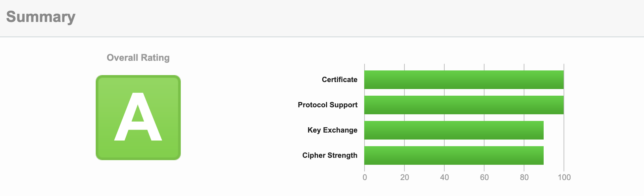
Task: Click the Protocol Support score bar
Action: (464, 105)
